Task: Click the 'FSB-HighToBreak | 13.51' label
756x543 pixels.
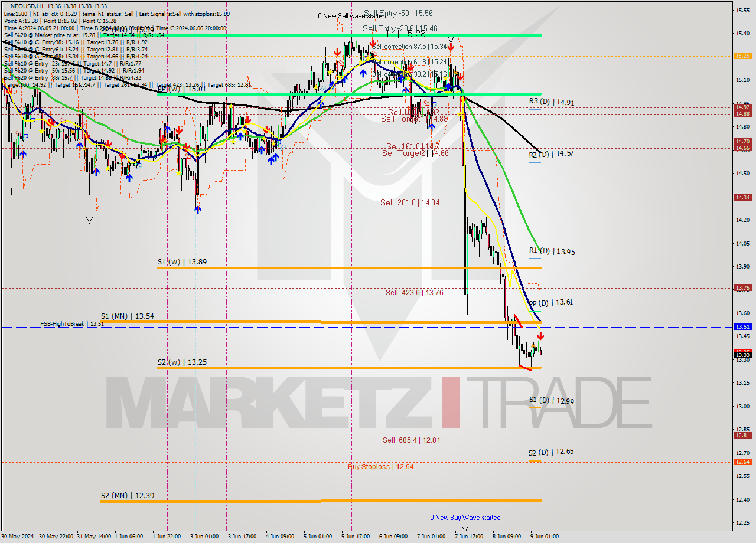Action: (72, 323)
